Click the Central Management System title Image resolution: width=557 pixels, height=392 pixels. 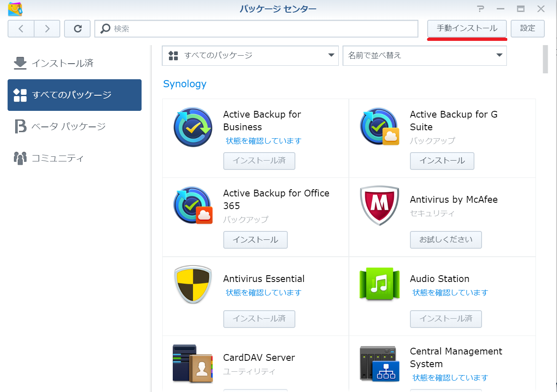click(456, 357)
